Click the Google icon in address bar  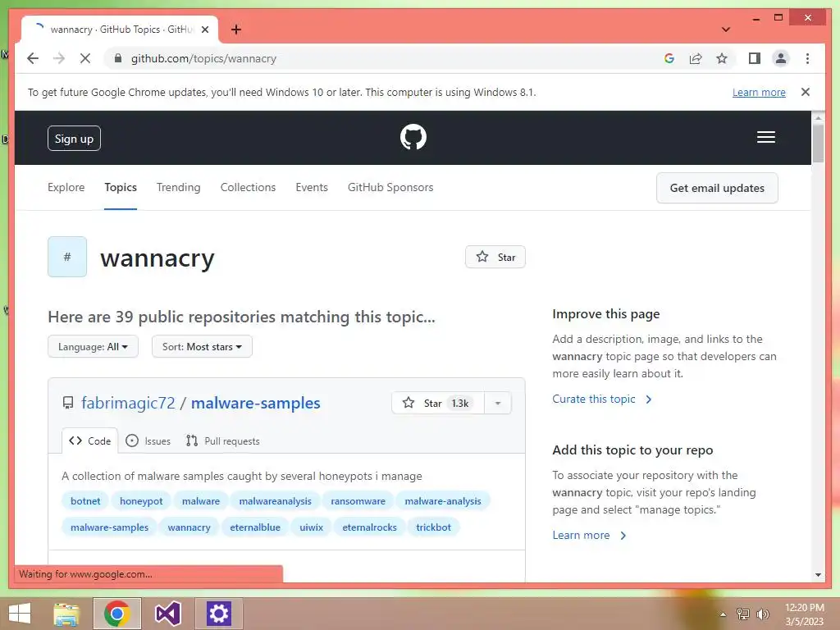click(x=669, y=58)
